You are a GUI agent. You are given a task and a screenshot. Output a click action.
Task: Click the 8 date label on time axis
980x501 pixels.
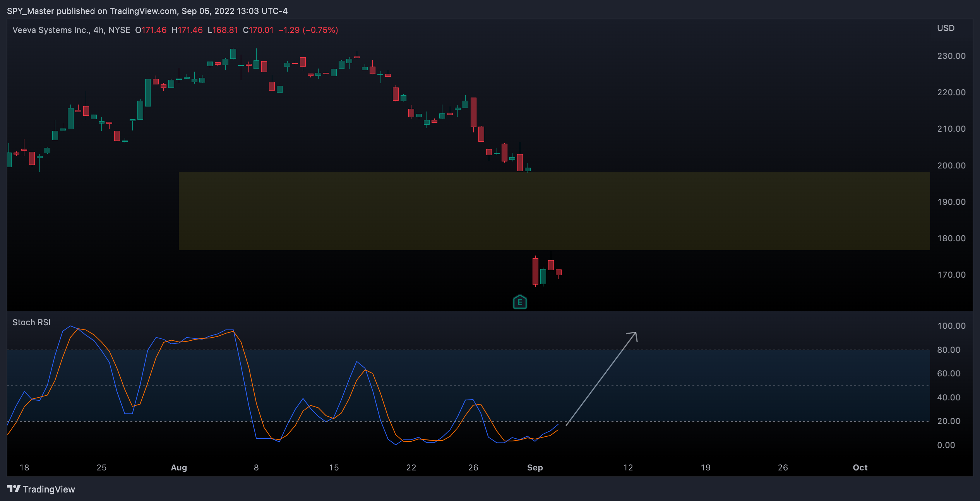pyautogui.click(x=256, y=468)
